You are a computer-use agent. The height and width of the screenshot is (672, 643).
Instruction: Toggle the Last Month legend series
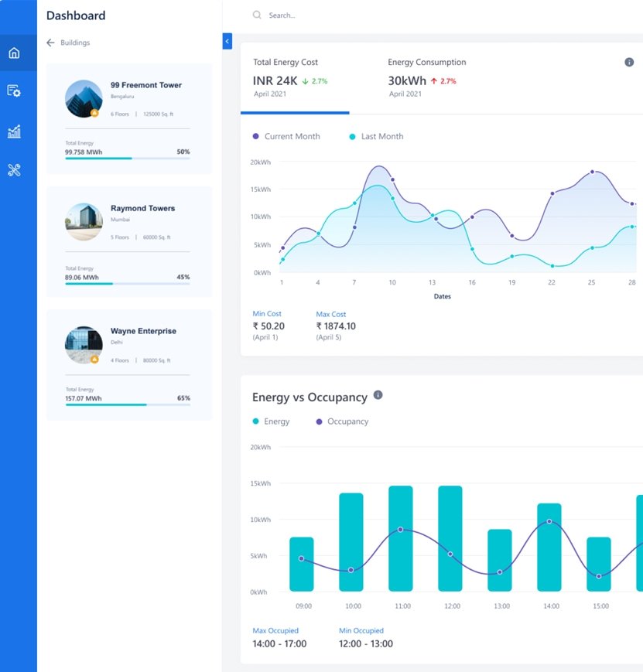376,137
